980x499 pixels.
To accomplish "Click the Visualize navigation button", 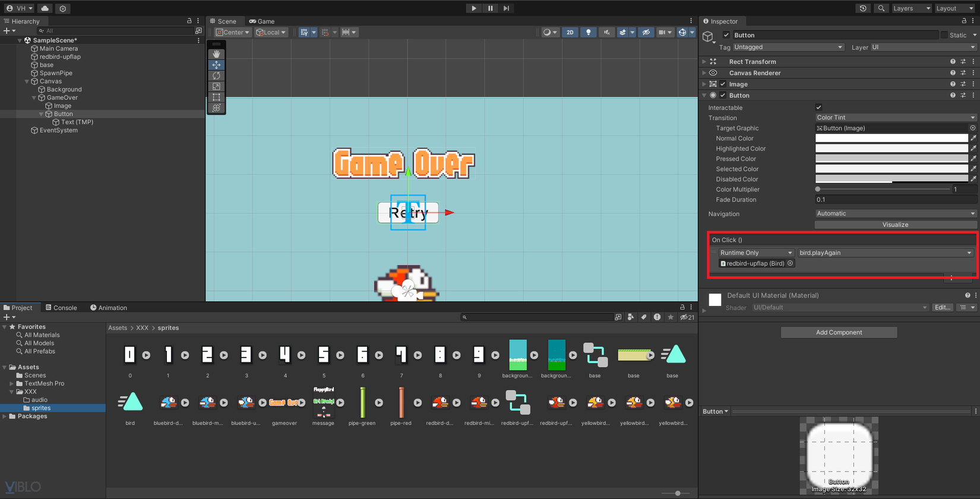I will click(895, 225).
